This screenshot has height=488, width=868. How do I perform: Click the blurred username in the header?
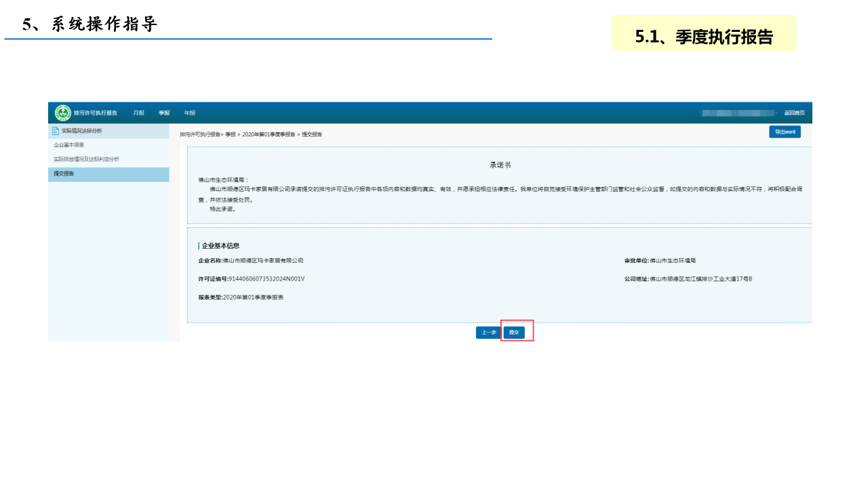pyautogui.click(x=738, y=113)
